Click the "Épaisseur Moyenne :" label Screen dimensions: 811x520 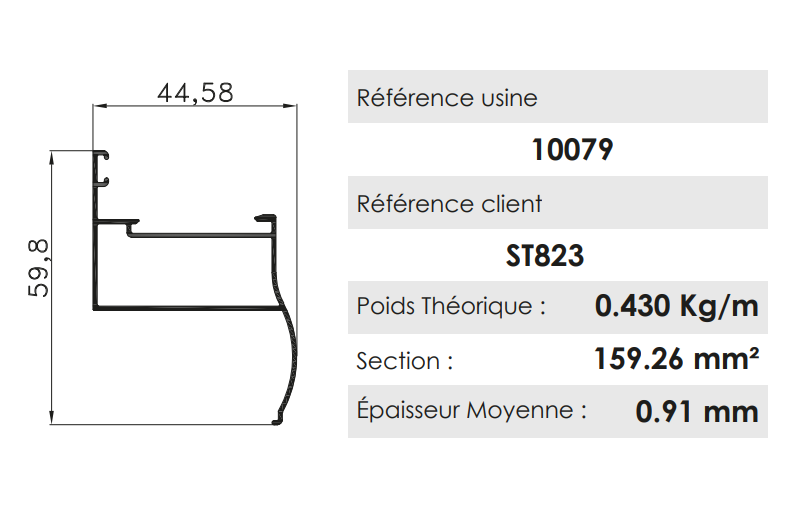(x=472, y=410)
